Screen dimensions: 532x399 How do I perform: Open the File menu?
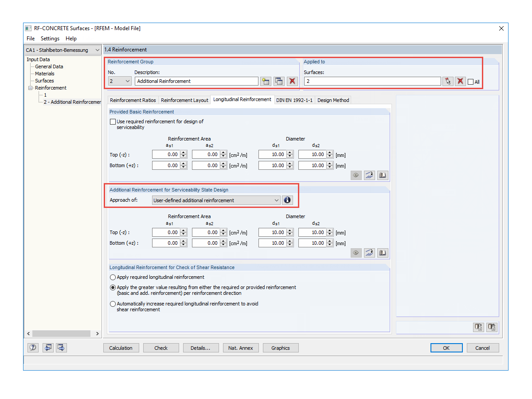pos(31,39)
